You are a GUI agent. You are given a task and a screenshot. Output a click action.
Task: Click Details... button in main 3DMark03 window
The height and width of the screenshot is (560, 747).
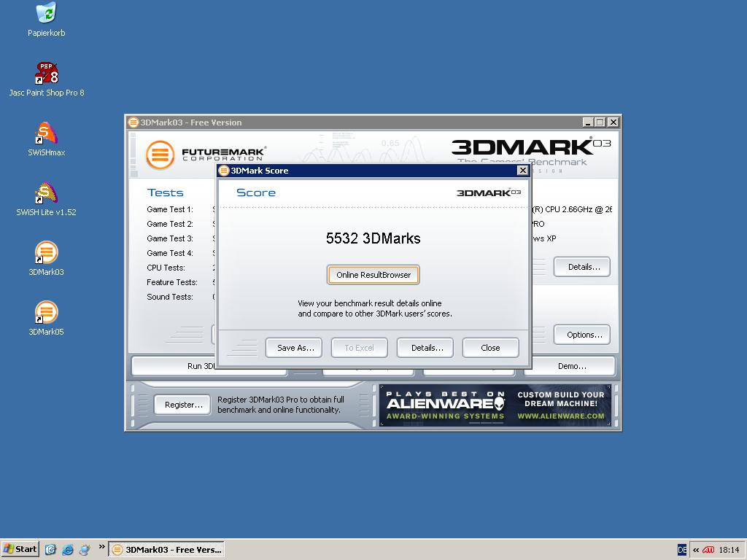(x=582, y=267)
